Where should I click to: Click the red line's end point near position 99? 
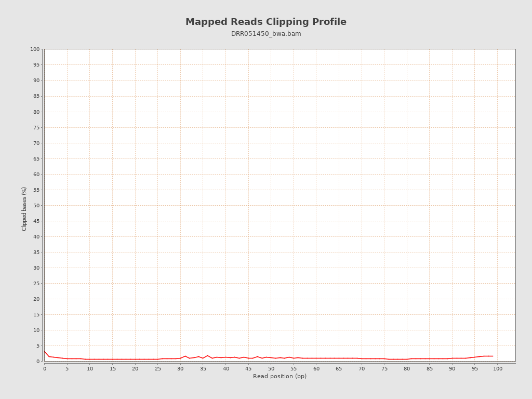point(493,356)
